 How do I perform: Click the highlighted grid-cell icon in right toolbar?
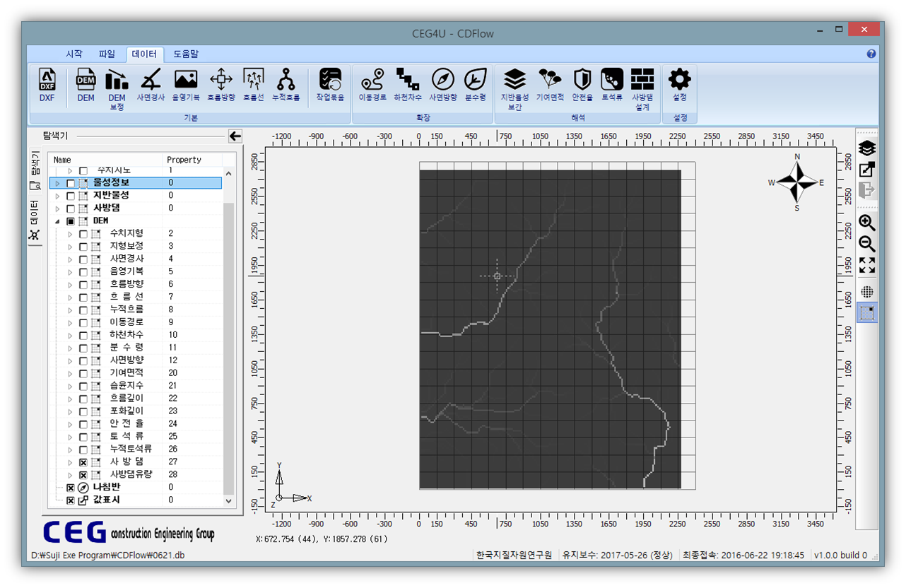pyautogui.click(x=867, y=313)
